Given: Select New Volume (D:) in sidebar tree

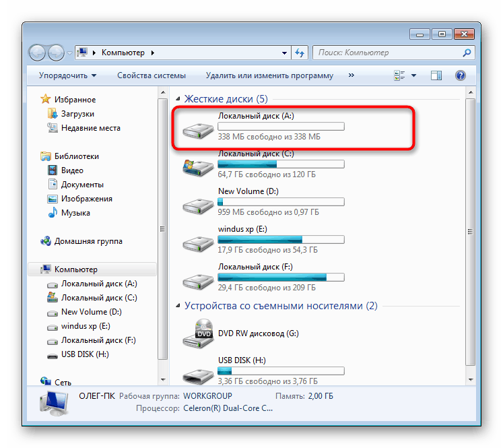Looking at the screenshot, I should [92, 312].
